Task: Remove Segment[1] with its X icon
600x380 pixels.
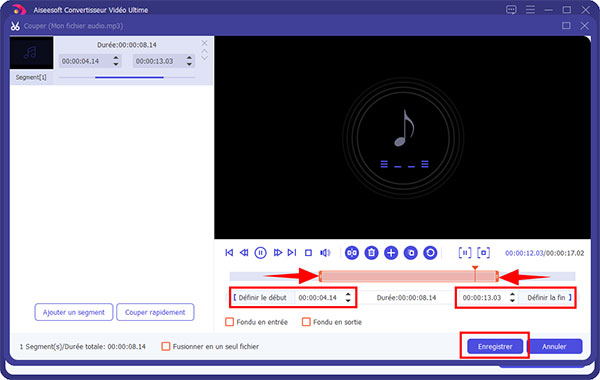Action: click(x=204, y=43)
